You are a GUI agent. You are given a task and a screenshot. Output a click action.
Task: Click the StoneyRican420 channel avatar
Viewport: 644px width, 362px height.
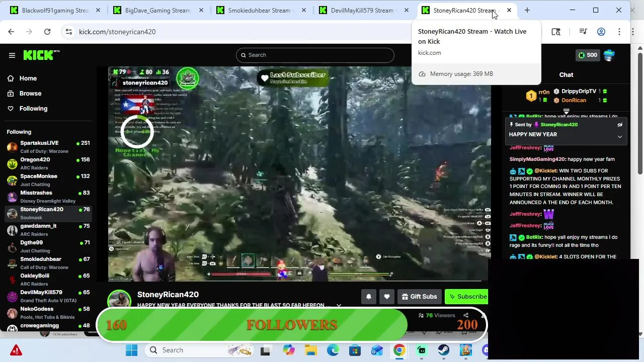click(119, 300)
